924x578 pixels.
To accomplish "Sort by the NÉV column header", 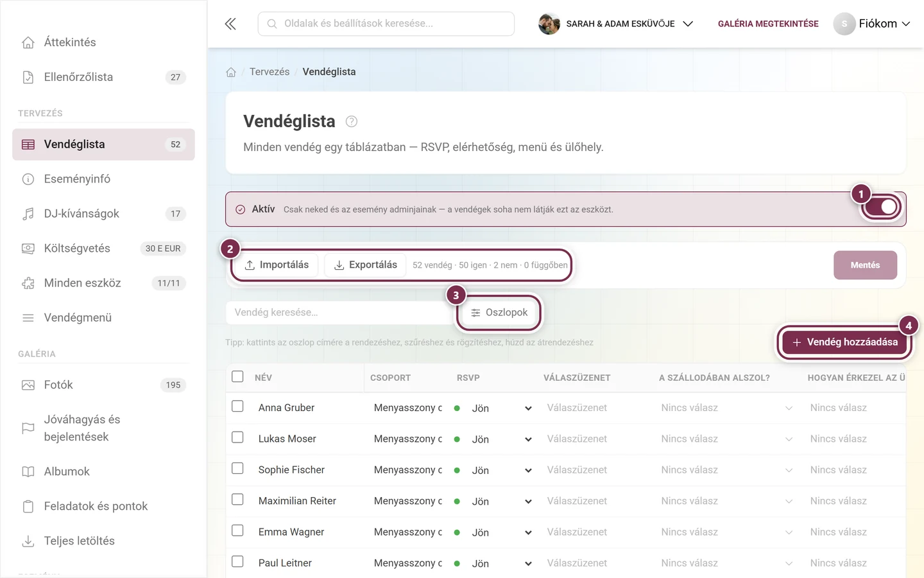I will tap(263, 378).
